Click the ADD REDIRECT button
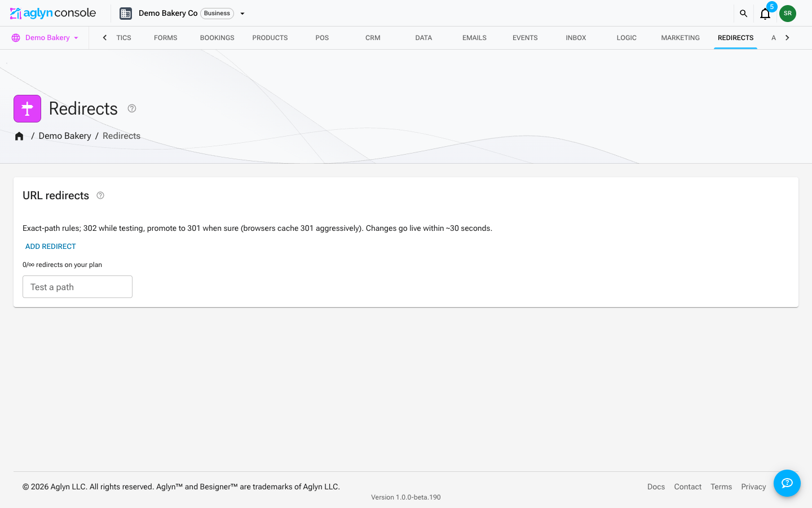The width and height of the screenshot is (812, 508). 51,247
